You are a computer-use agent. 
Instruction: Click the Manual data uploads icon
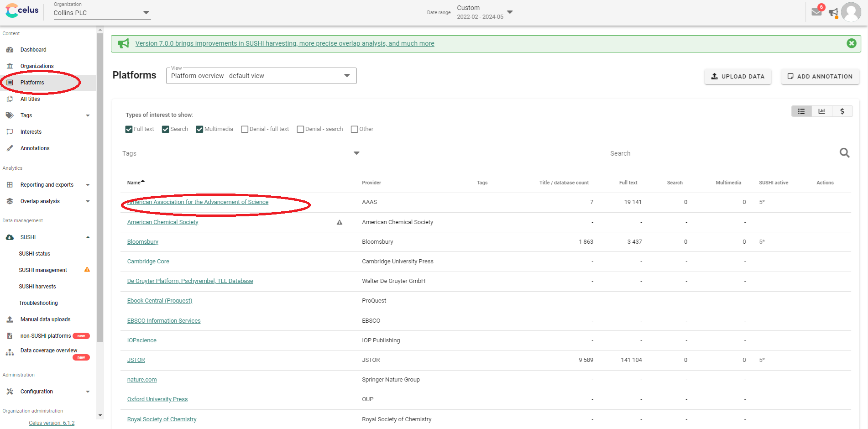10,319
